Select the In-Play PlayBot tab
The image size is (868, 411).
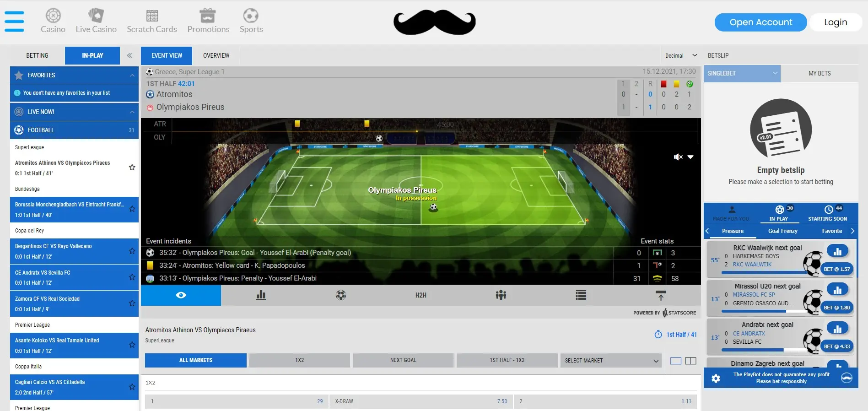pyautogui.click(x=779, y=214)
